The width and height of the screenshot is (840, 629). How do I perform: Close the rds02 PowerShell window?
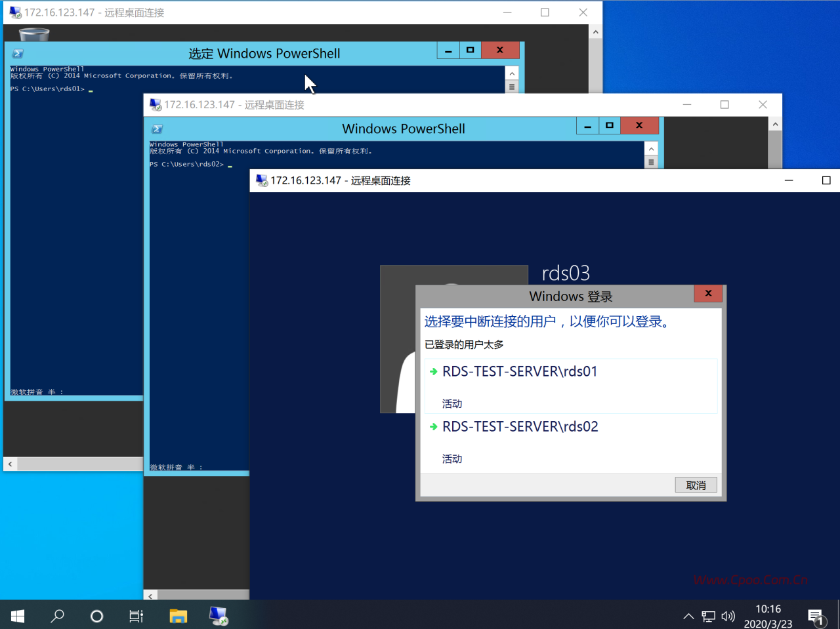coord(639,126)
